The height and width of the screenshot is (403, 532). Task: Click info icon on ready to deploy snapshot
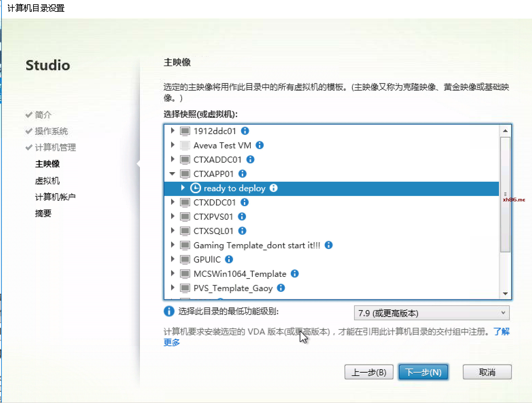pyautogui.click(x=273, y=188)
